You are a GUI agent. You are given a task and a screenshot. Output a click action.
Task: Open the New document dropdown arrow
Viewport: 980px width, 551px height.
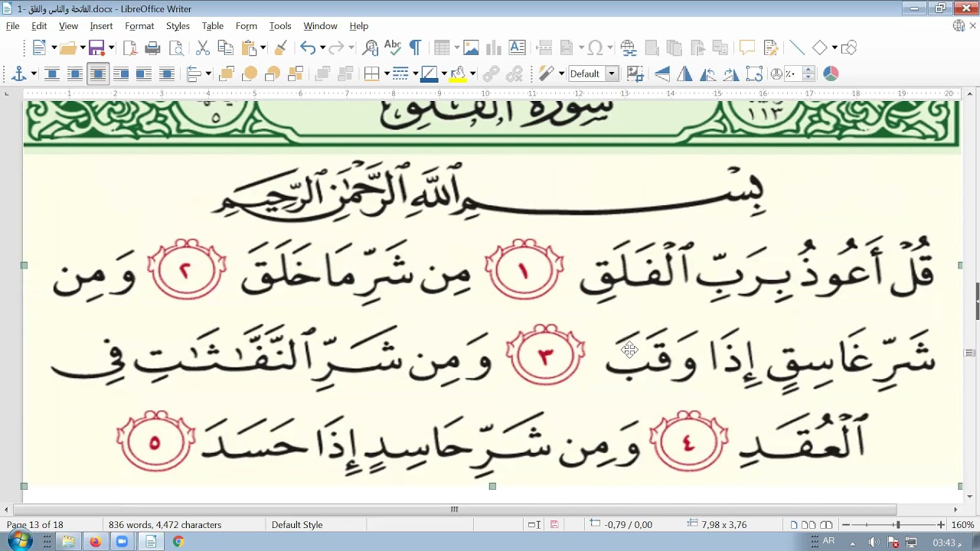(x=54, y=48)
